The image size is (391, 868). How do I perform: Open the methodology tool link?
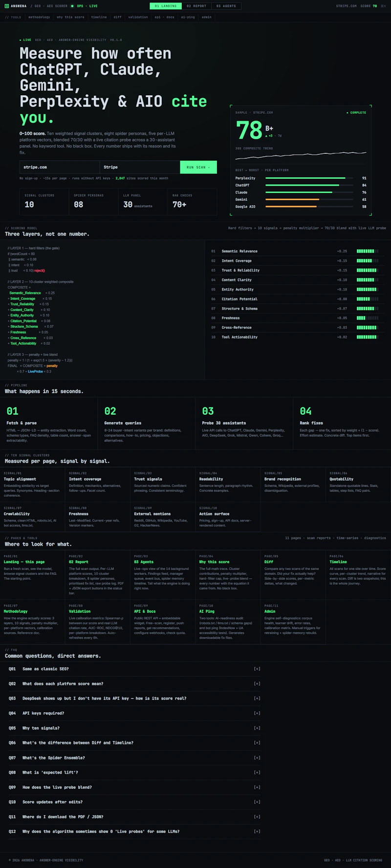[39, 17]
